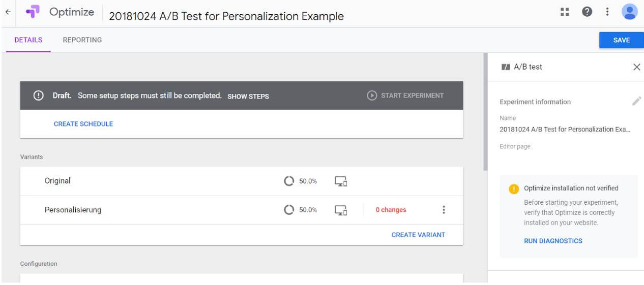This screenshot has width=644, height=285.
Task: Switch to the REPORTING tab
Action: point(82,40)
